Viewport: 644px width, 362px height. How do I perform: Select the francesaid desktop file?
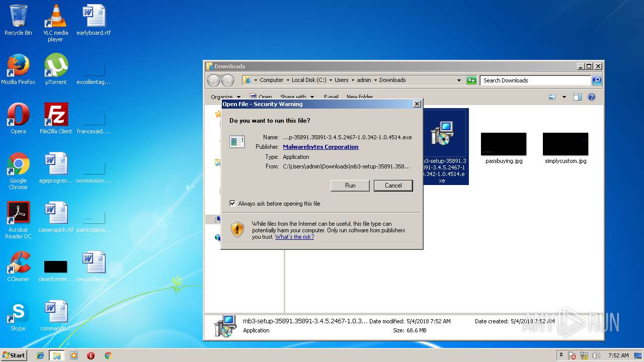coord(94,123)
